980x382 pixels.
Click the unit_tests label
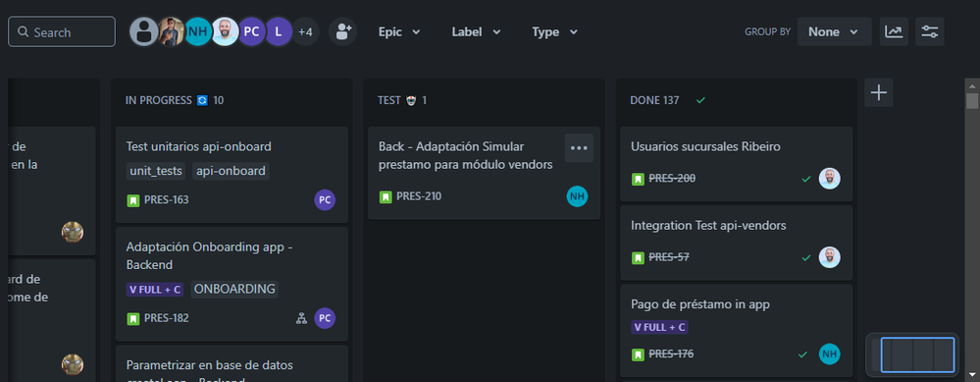tap(156, 171)
